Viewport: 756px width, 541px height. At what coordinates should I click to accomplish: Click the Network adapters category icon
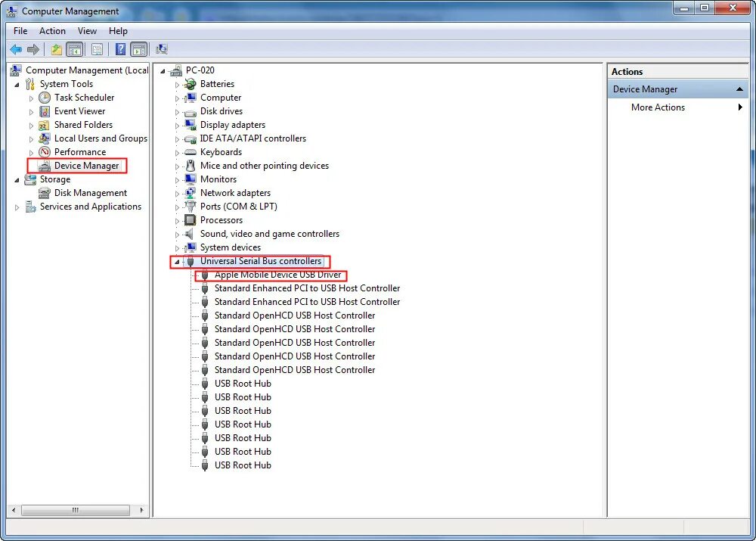coord(191,192)
